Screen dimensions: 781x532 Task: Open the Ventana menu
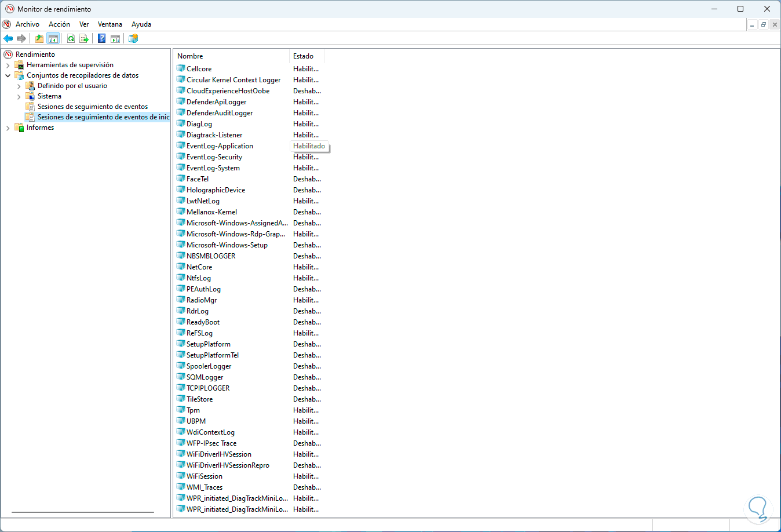[x=110, y=24]
